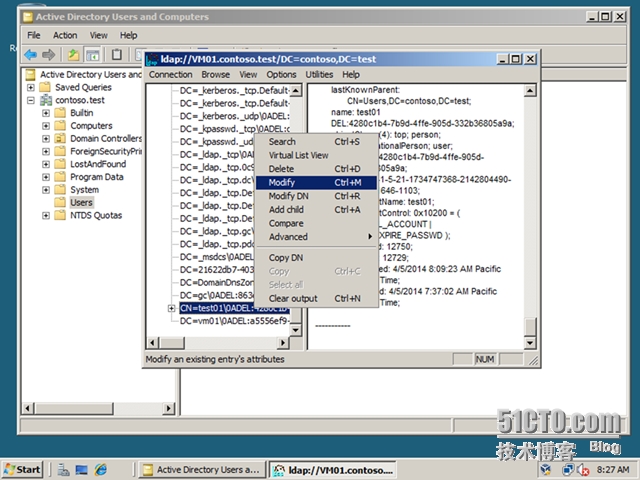This screenshot has width=640, height=480.
Task: Launch Internet Explorer from quick launch
Action: (100, 470)
